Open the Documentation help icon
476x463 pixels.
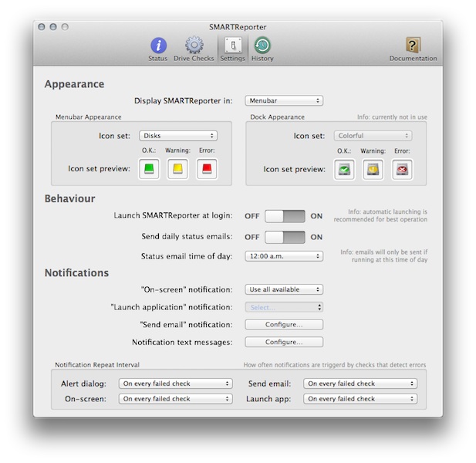point(413,46)
